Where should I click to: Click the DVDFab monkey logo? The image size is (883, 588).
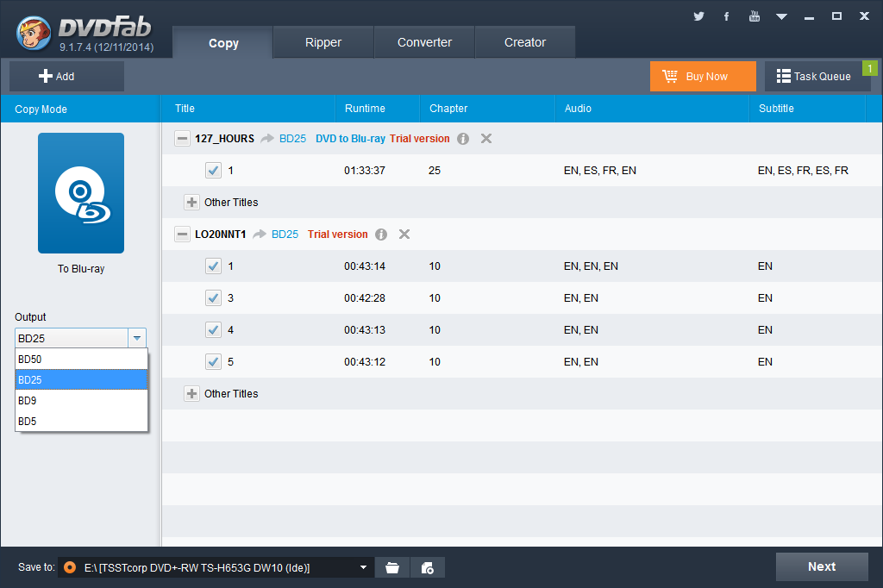tap(34, 33)
